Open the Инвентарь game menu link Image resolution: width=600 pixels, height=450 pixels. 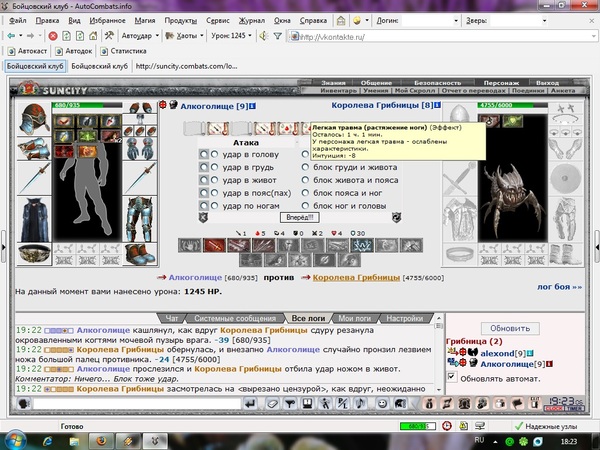339,91
